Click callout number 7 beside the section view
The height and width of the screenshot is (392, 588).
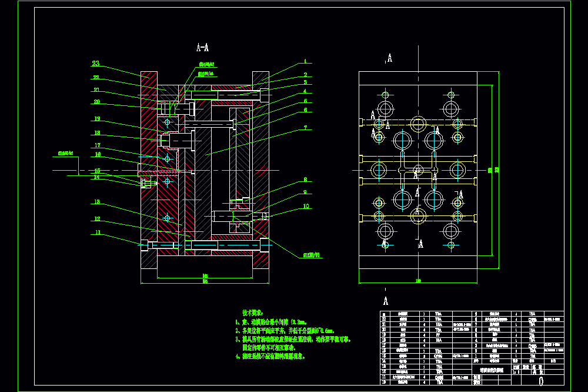(x=306, y=128)
